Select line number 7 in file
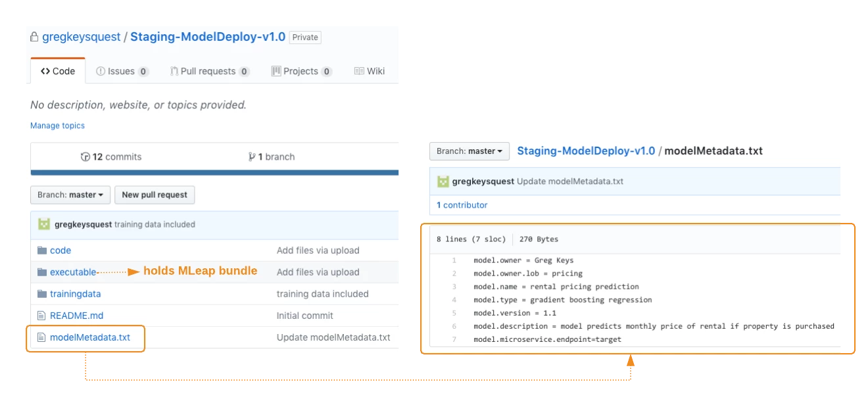The width and height of the screenshot is (868, 407). tap(454, 339)
